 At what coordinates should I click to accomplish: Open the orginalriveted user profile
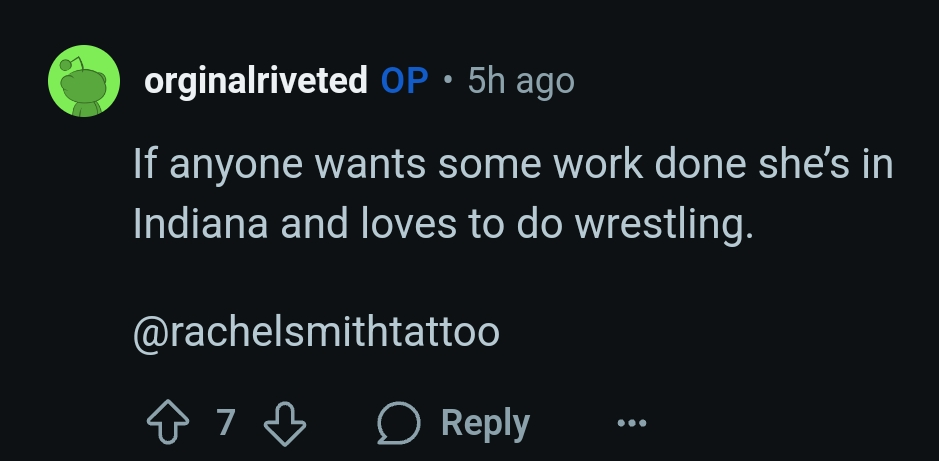click(256, 81)
